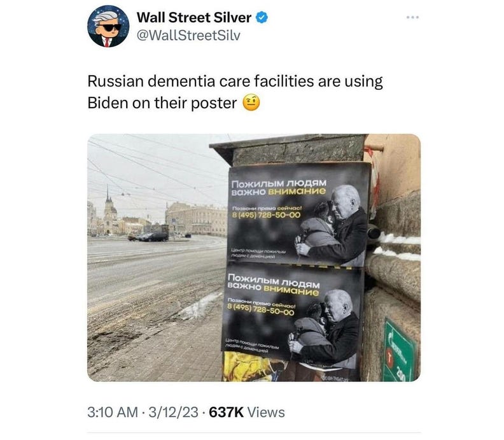Click the 3/12/23 date

coord(173,413)
